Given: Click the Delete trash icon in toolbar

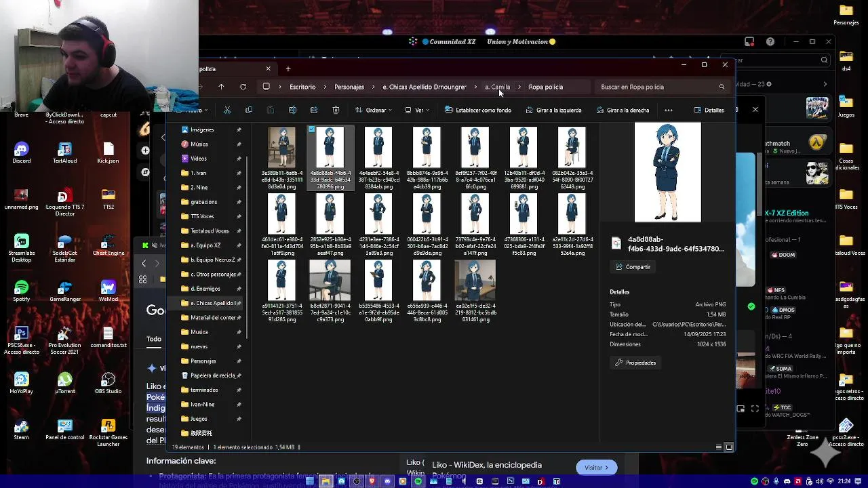Looking at the screenshot, I should [x=336, y=110].
